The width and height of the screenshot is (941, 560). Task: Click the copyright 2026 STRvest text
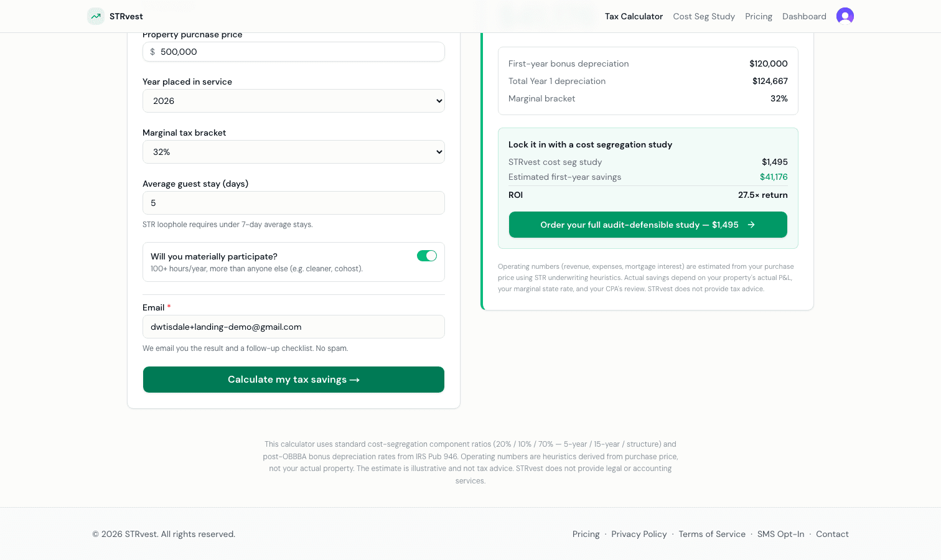coord(164,534)
